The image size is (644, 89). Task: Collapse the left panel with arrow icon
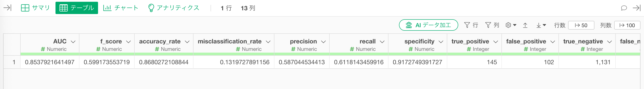[7, 8]
